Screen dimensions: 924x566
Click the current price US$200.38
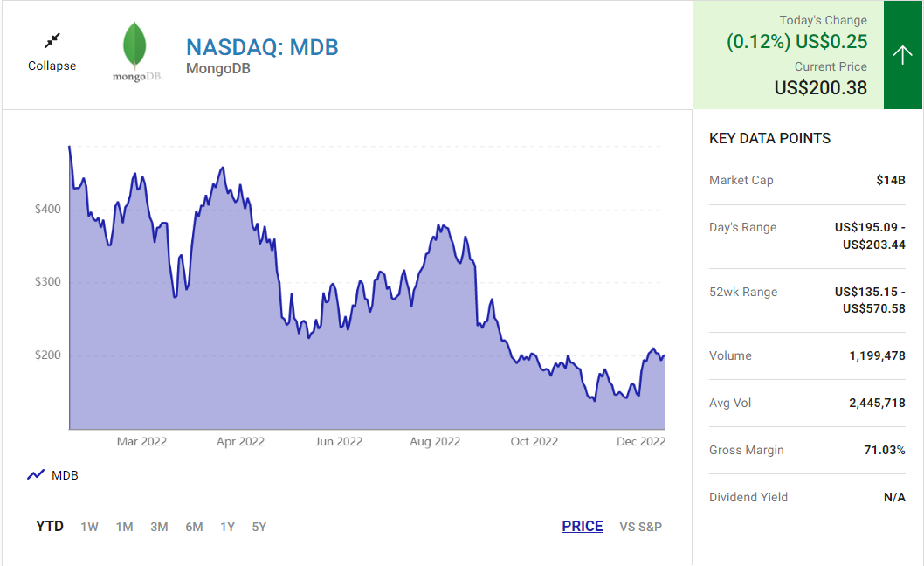click(x=820, y=87)
